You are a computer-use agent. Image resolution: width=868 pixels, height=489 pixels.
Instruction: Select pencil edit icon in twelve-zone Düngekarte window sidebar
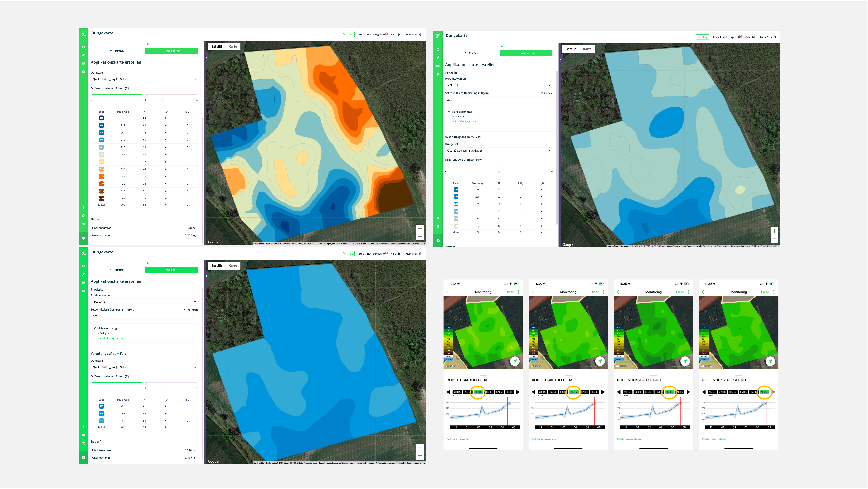pyautogui.click(x=84, y=55)
